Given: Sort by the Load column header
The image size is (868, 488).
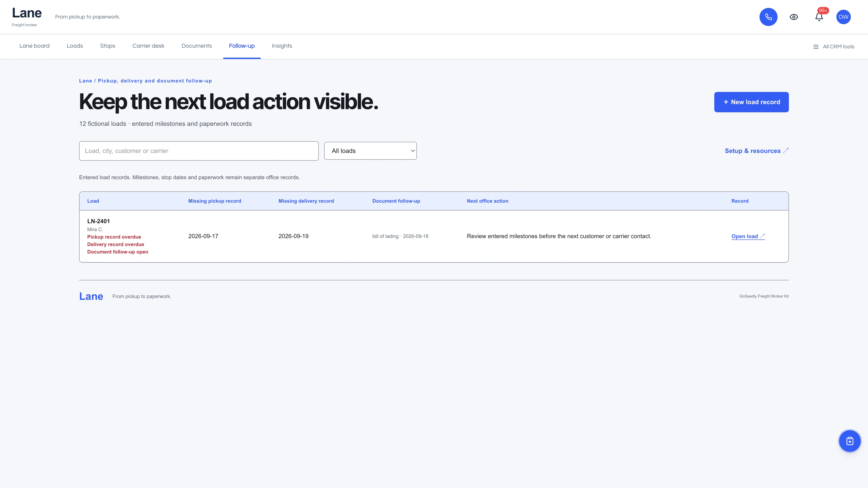Looking at the screenshot, I should tap(93, 201).
